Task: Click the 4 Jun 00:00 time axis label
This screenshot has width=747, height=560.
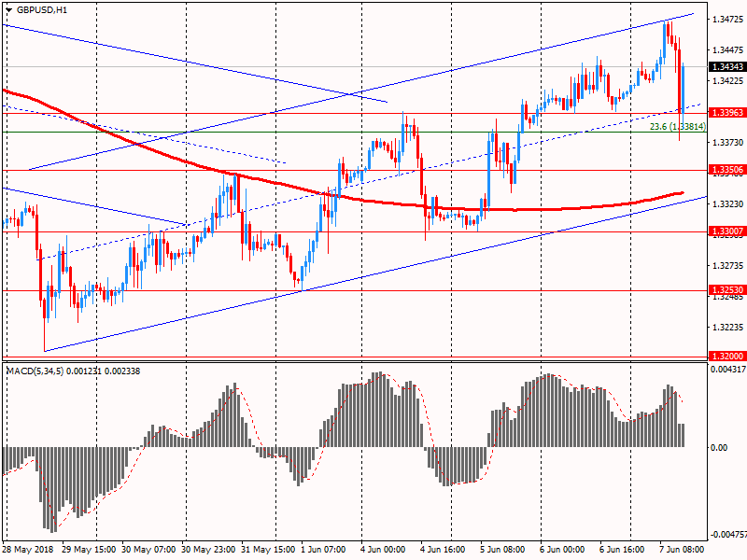Action: pyautogui.click(x=383, y=550)
